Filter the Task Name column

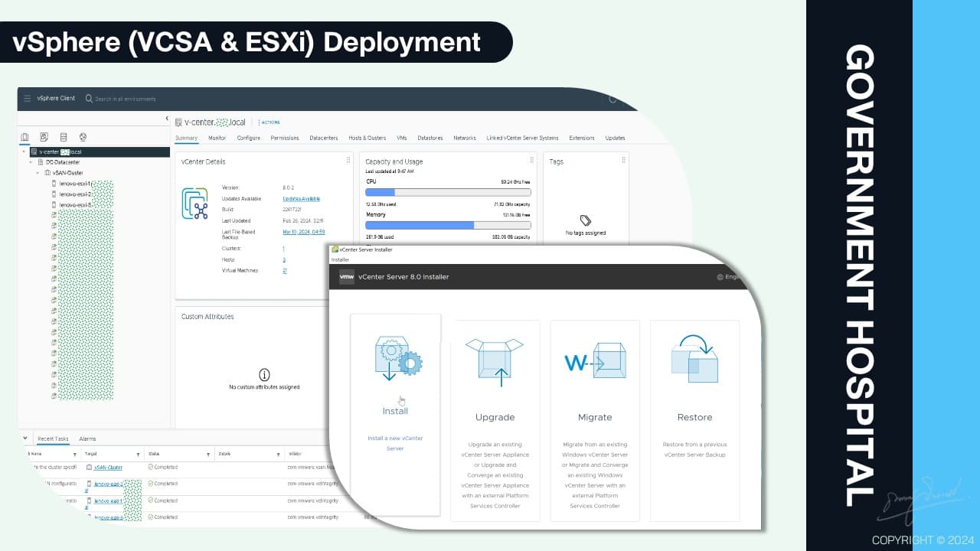[x=75, y=454]
